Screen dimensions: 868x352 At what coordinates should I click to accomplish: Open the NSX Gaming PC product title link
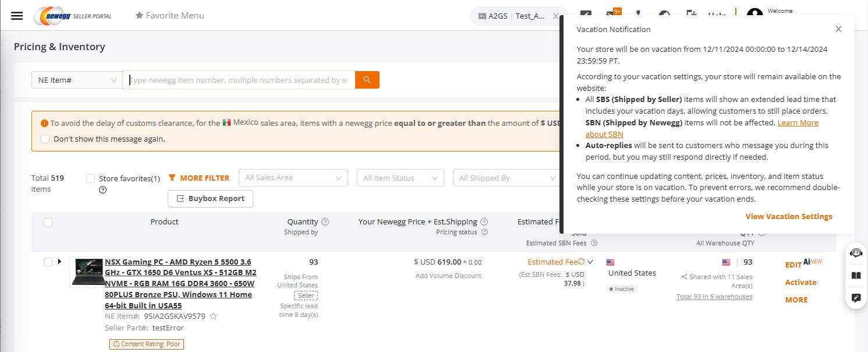coord(180,283)
